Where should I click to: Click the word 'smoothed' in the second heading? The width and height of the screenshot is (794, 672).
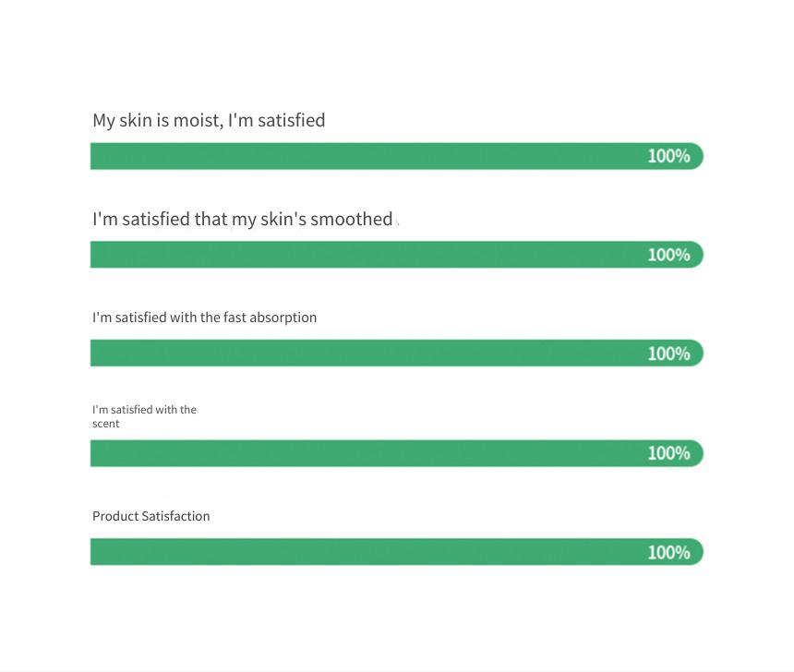click(352, 220)
